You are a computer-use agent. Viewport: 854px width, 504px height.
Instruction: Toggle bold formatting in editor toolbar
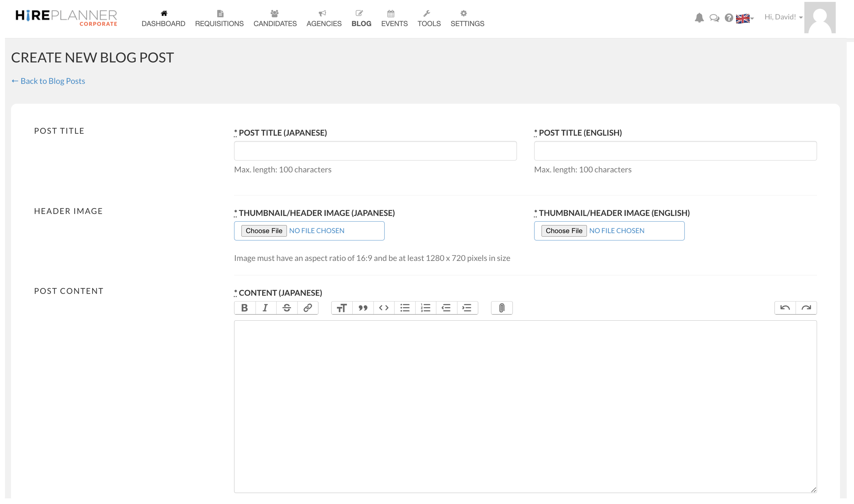244,308
